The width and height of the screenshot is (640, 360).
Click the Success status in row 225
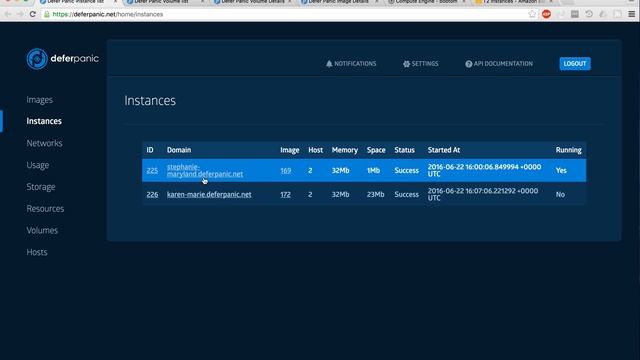[407, 171]
